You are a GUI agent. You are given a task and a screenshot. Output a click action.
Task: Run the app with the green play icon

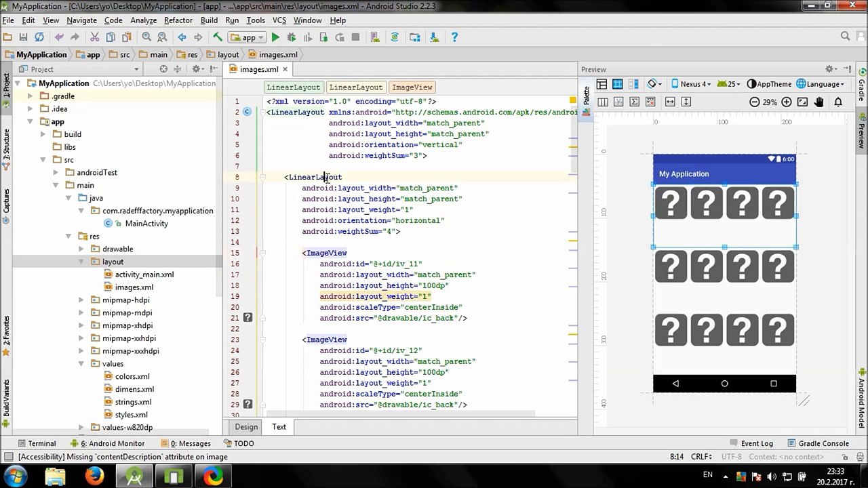coord(275,37)
